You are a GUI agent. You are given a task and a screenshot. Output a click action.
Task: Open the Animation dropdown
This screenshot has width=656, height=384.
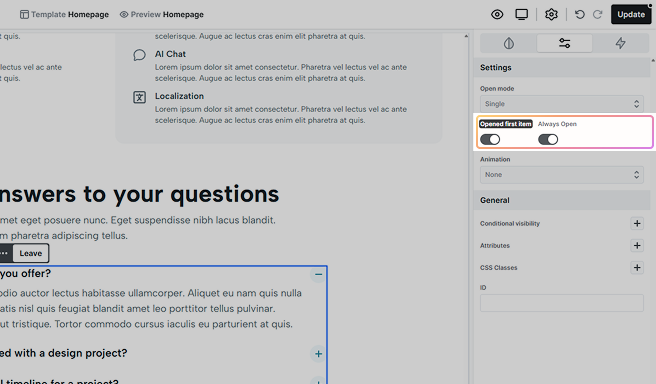pyautogui.click(x=561, y=175)
